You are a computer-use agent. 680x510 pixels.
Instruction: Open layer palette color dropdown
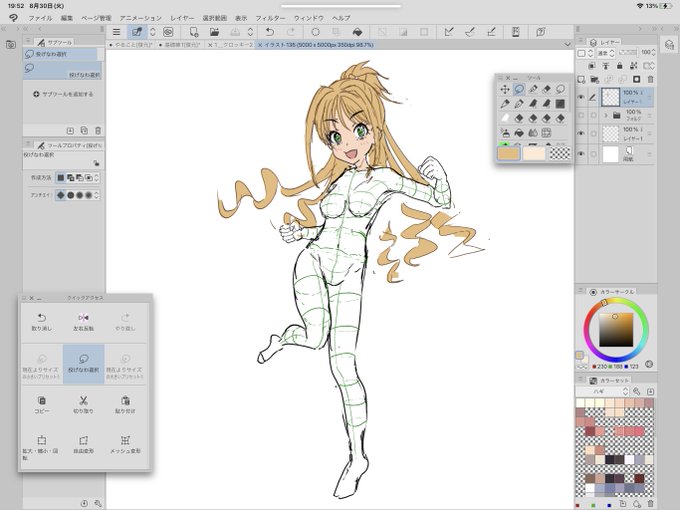pyautogui.click(x=585, y=53)
